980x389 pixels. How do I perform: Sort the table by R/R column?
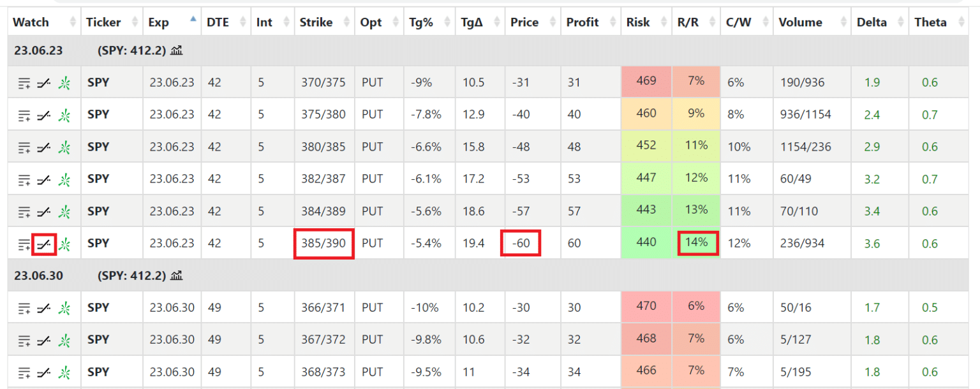coord(688,22)
